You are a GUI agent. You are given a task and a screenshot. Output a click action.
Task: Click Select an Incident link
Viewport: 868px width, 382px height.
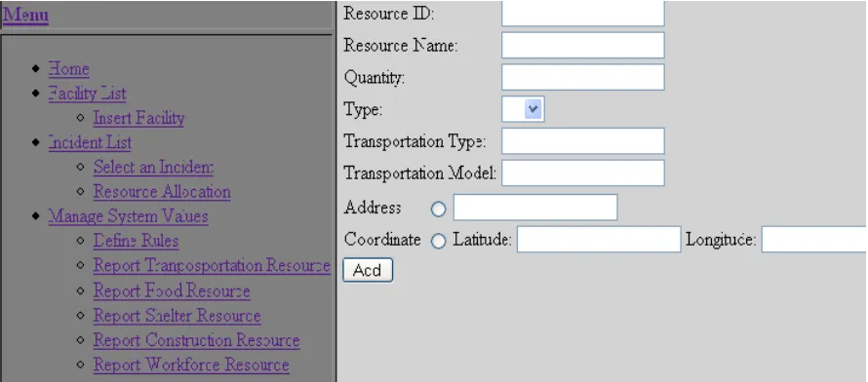(x=153, y=167)
